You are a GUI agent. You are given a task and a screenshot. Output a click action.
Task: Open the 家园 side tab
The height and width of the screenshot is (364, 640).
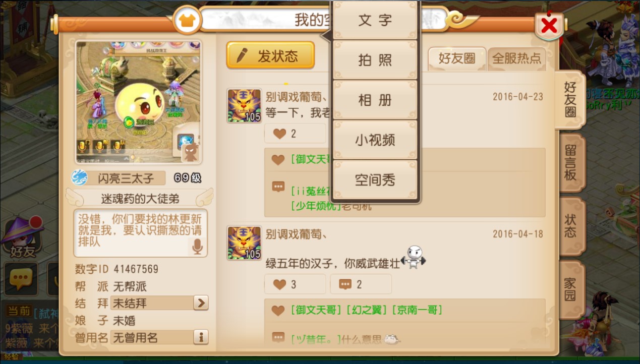[x=570, y=289]
